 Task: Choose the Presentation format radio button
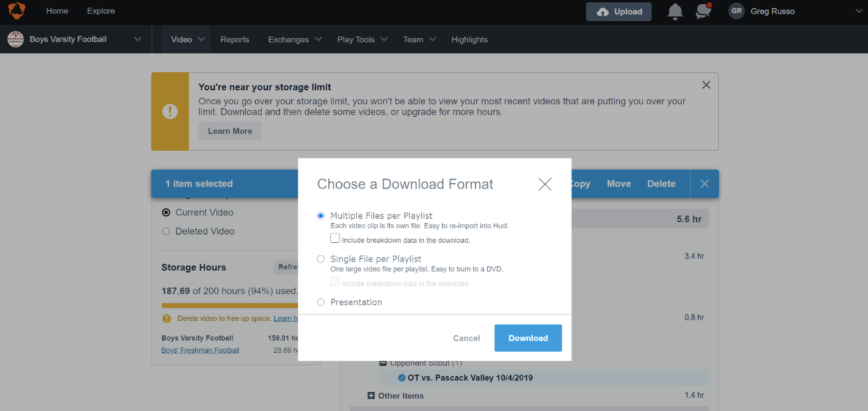pyautogui.click(x=321, y=302)
